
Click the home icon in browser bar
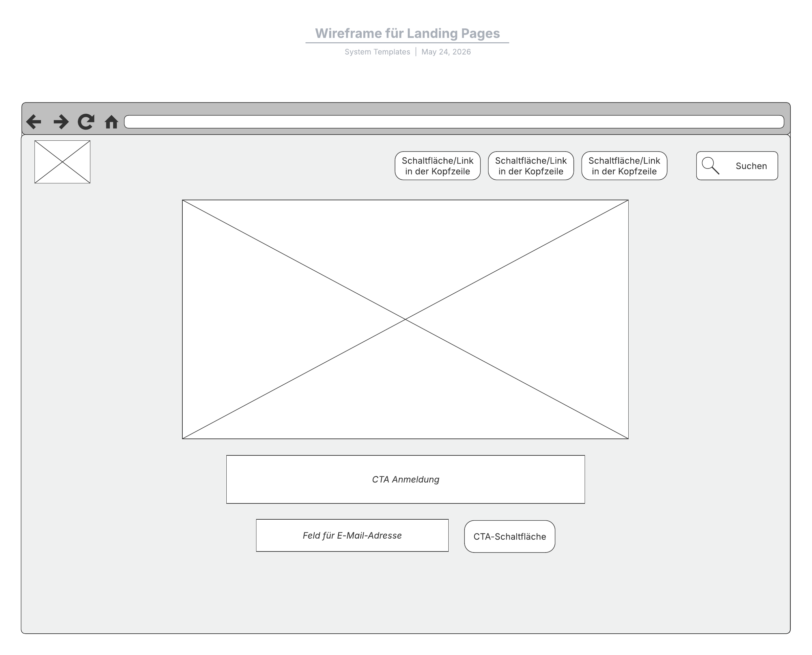tap(111, 122)
